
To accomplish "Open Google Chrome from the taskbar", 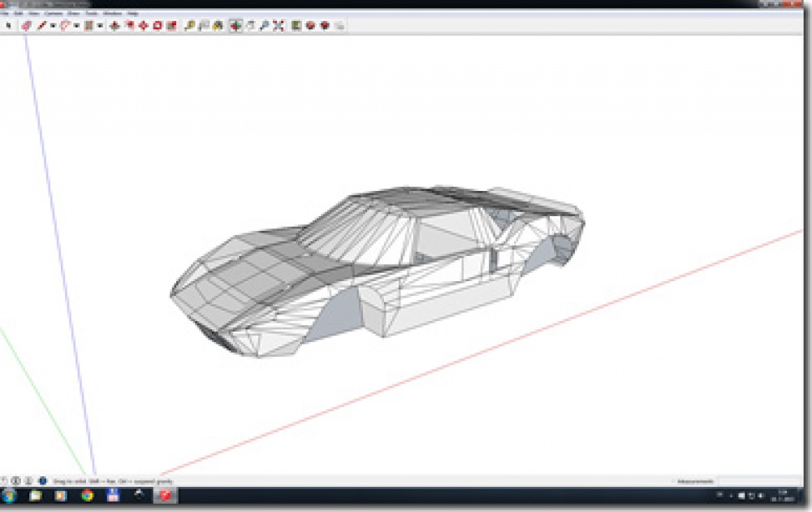I will point(87,496).
